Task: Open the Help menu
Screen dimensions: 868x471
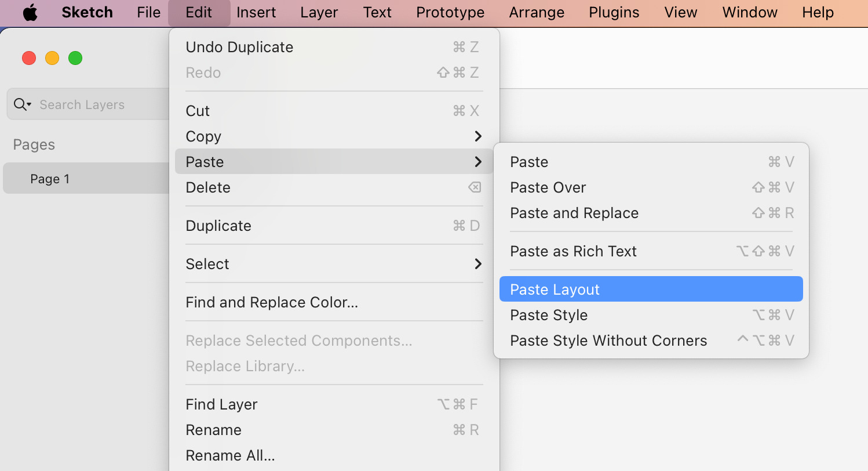Action: tap(818, 12)
